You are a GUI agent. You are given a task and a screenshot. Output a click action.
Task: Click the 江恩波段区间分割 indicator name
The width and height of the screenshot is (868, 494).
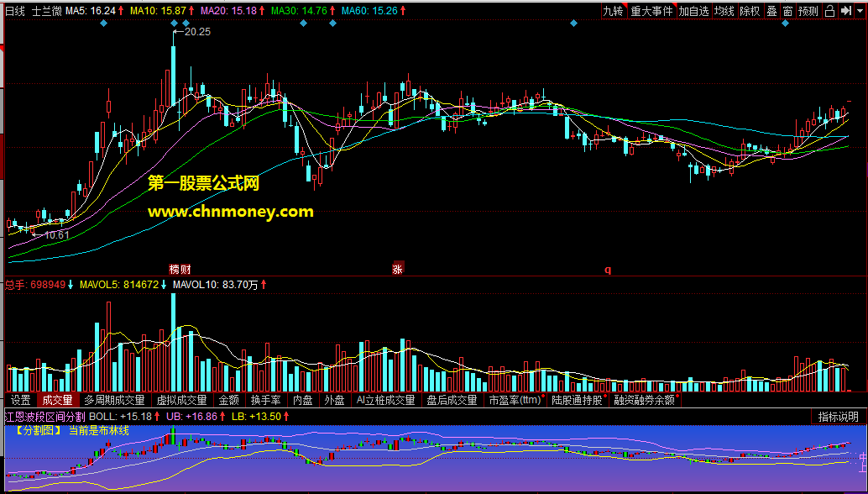pyautogui.click(x=44, y=417)
